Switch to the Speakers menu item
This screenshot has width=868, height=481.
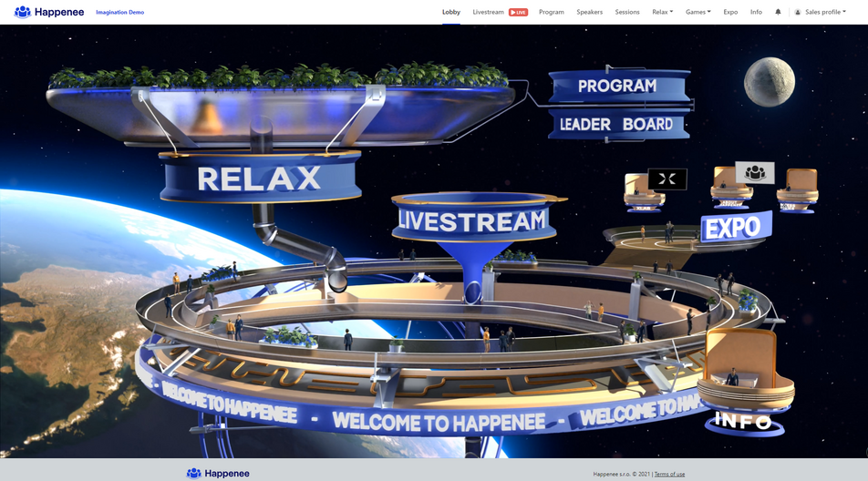[x=589, y=12]
